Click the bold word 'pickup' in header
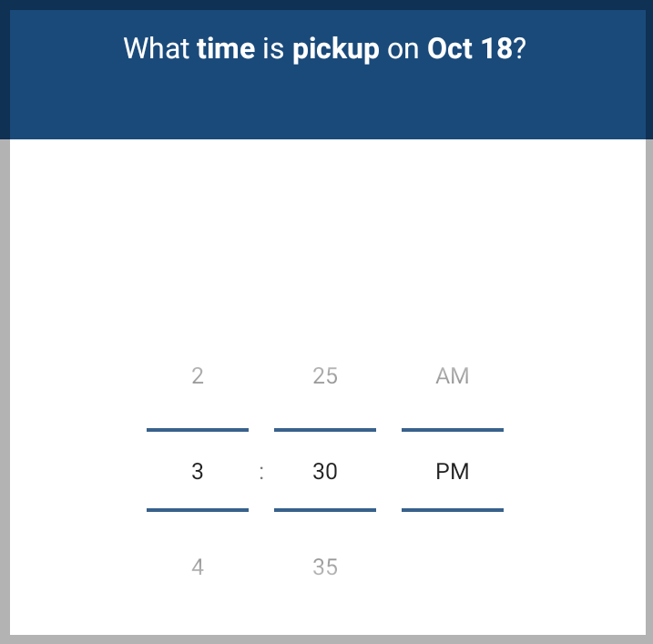Image resolution: width=653 pixels, height=644 pixels. click(336, 48)
